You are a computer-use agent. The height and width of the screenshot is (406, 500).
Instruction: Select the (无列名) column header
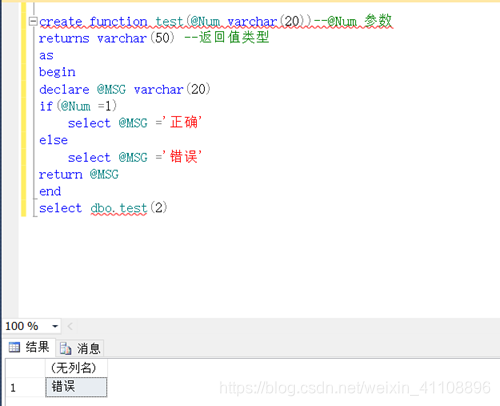(76, 368)
